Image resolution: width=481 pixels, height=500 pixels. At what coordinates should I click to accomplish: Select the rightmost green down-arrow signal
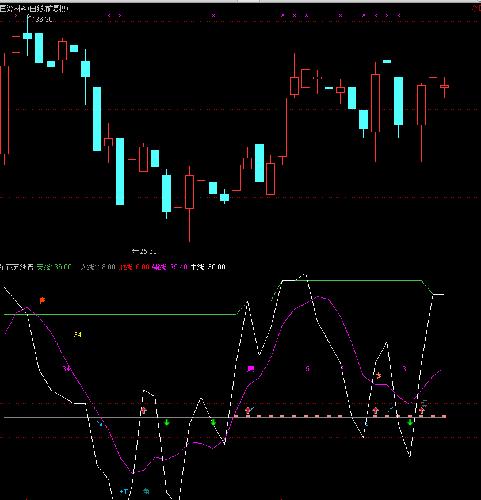[410, 422]
